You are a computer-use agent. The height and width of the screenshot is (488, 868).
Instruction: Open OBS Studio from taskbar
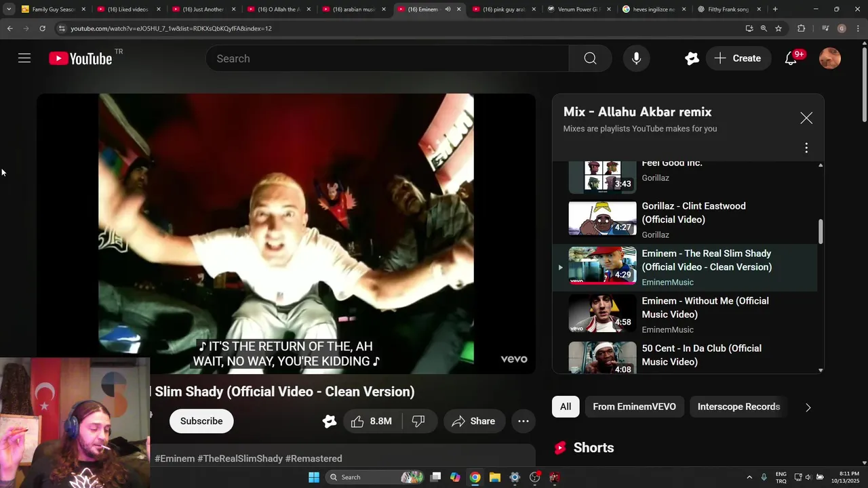(x=534, y=477)
